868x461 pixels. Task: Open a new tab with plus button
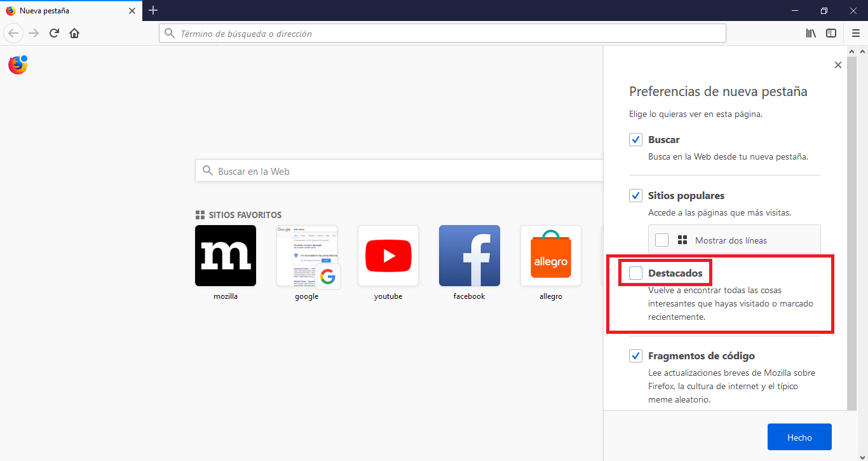click(153, 10)
